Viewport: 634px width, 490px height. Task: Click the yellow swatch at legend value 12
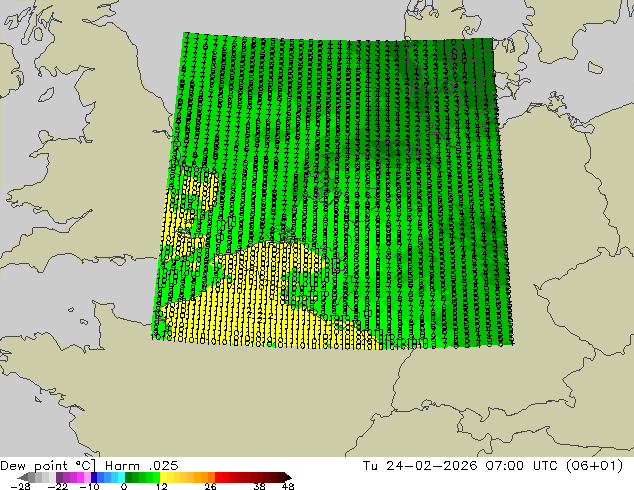163,477
